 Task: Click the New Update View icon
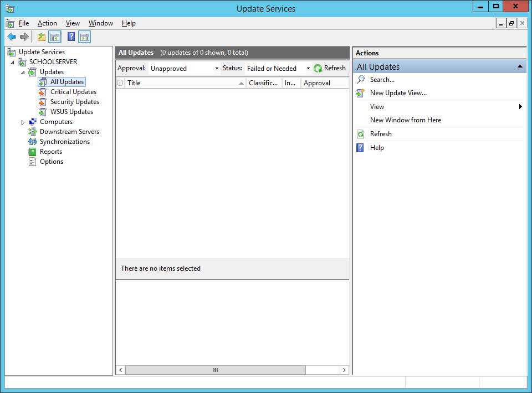click(x=360, y=93)
